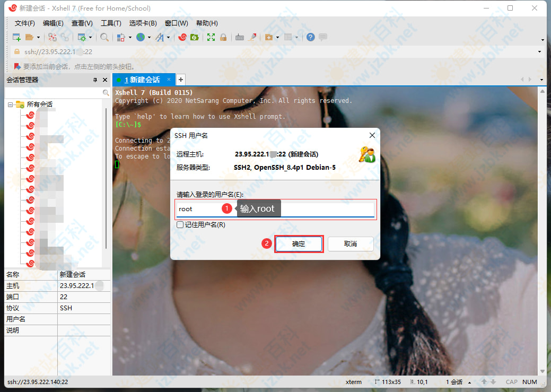
Task: Click the 取消 button
Action: (351, 244)
